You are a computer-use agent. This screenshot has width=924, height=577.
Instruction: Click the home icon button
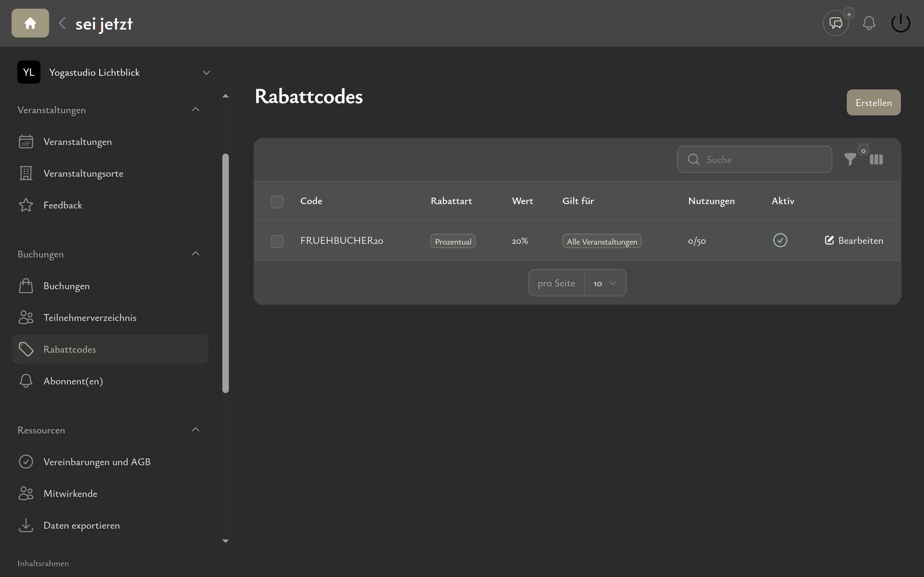tap(30, 23)
